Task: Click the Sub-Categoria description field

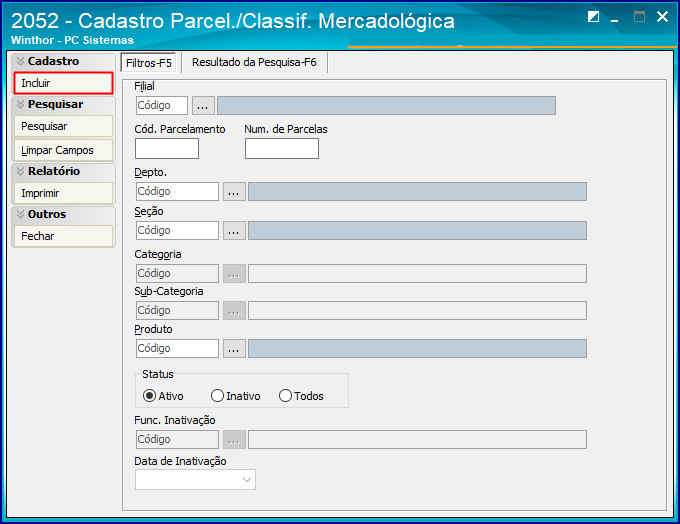Action: [418, 311]
